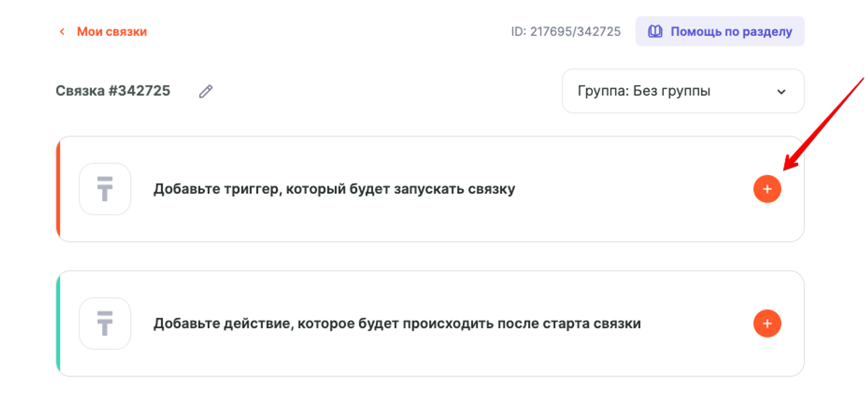Open the Группа: Без группы dropdown
The image size is (868, 415).
pos(682,92)
